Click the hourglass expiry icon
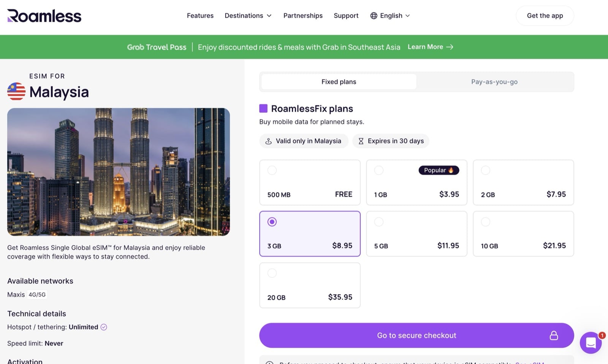The image size is (608, 364). point(361,141)
